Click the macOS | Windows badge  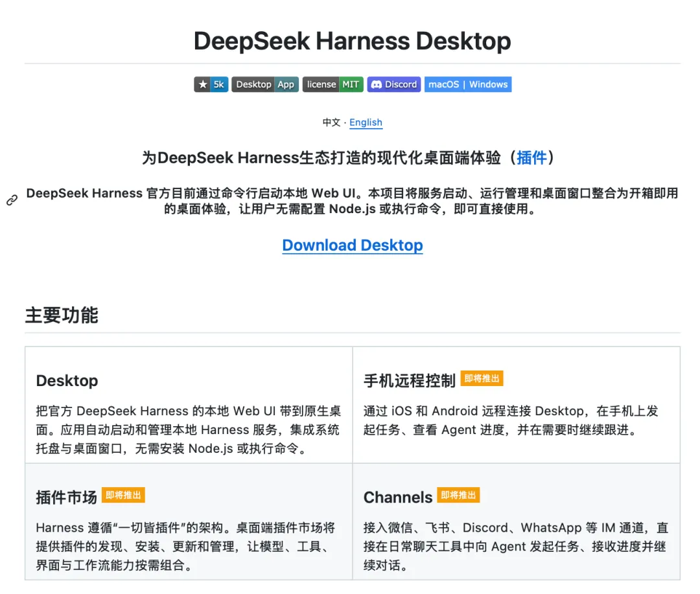pos(468,84)
